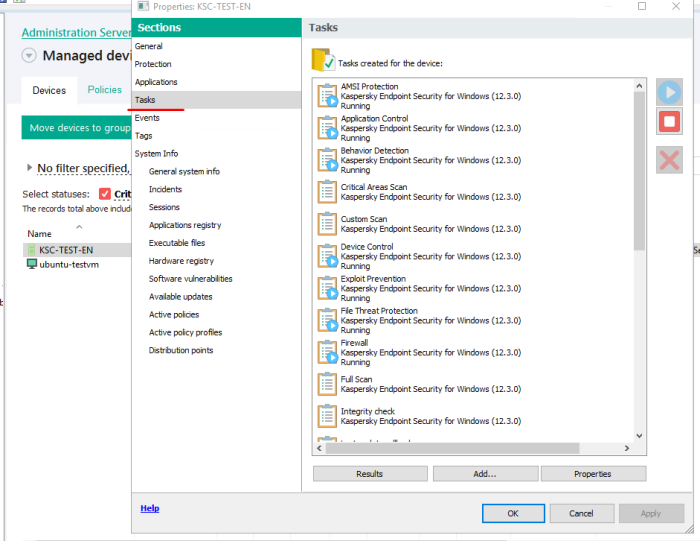Click the Cancel button
Viewport: 700px width, 541px height.
click(582, 513)
